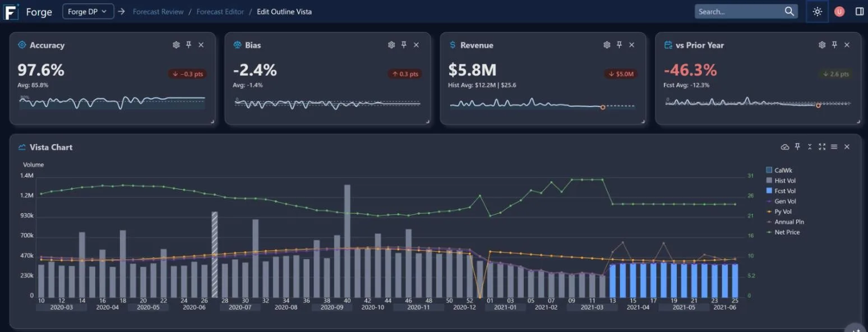The height and width of the screenshot is (332, 868).
Task: Select the tall week 40 volume bar
Action: coord(347,241)
